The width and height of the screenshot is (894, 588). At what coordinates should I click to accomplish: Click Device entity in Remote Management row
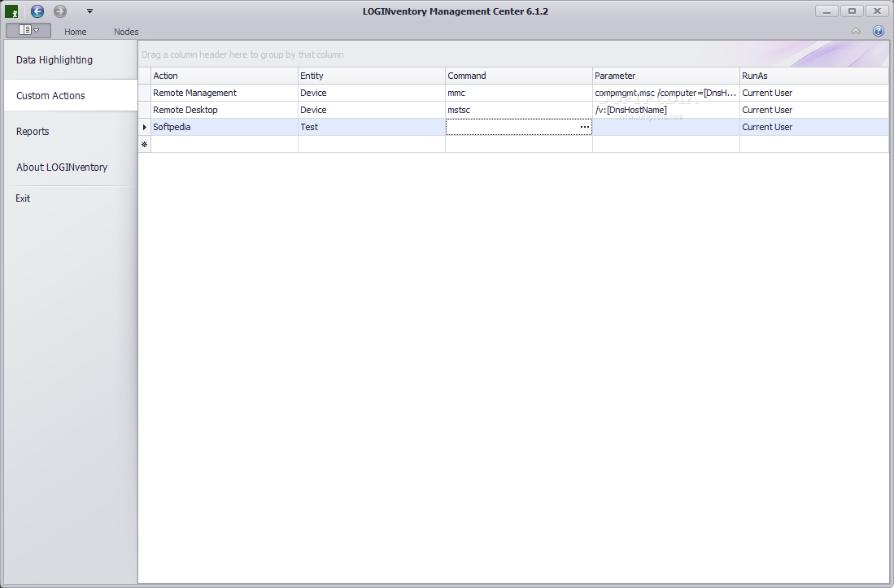click(372, 93)
